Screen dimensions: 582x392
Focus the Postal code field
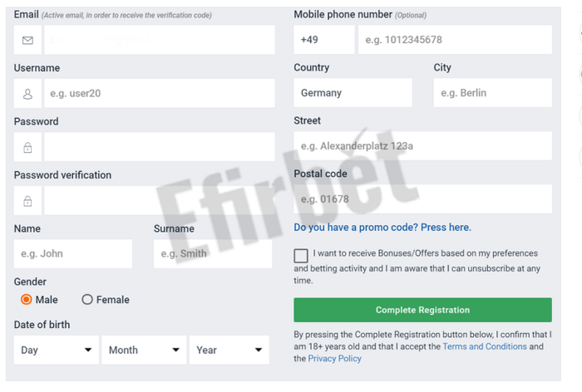pyautogui.click(x=422, y=199)
